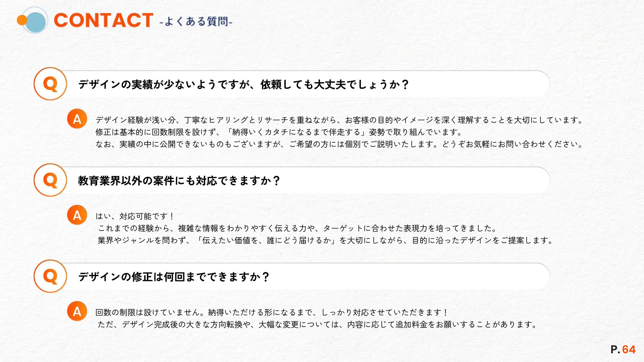Click the blue and orange circle logo
The width and height of the screenshot is (644, 362).
click(33, 20)
